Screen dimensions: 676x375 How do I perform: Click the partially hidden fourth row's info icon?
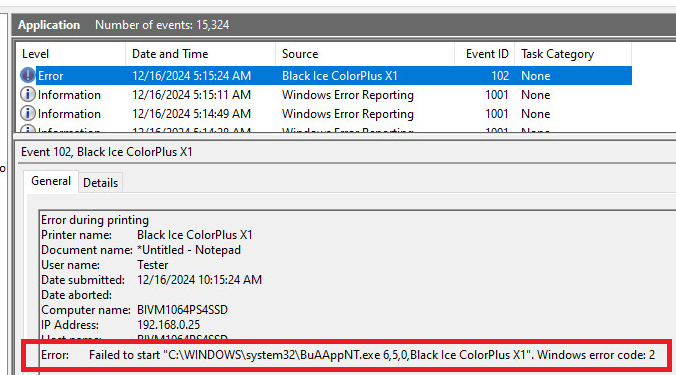(28, 129)
